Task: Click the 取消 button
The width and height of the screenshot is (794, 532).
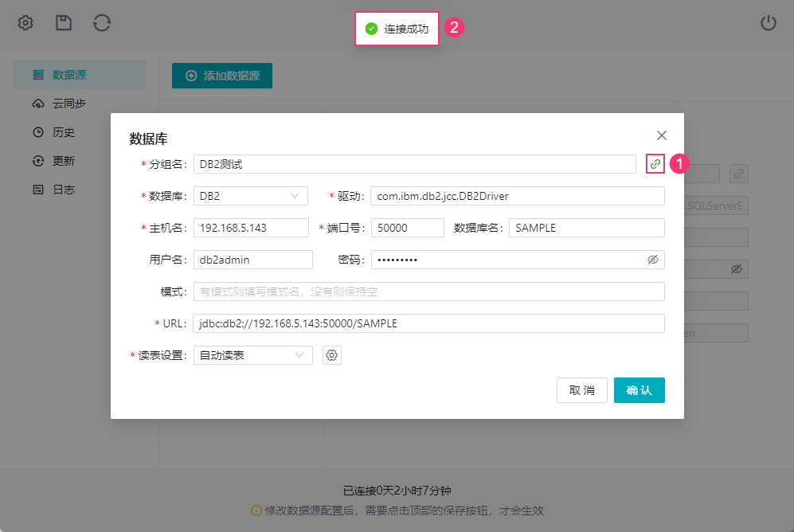Action: pos(582,390)
